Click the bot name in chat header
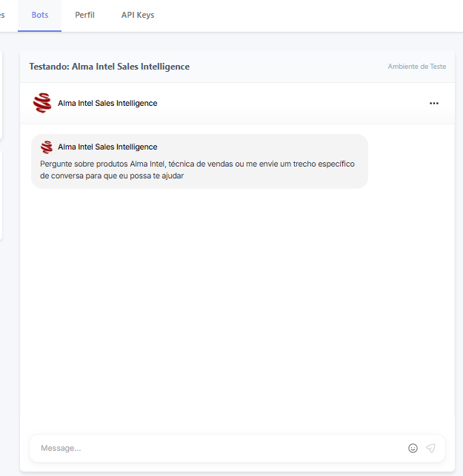Viewport: 463px width, 476px height. 107,103
